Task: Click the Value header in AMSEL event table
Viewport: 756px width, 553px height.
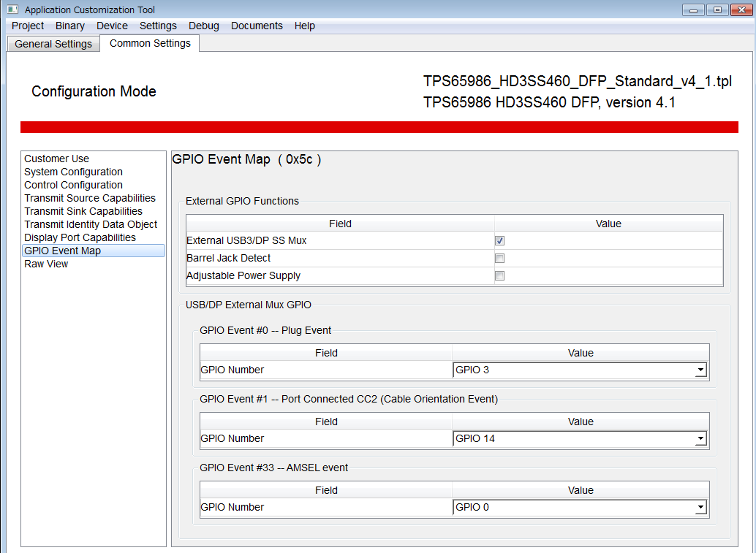Action: pyautogui.click(x=581, y=490)
